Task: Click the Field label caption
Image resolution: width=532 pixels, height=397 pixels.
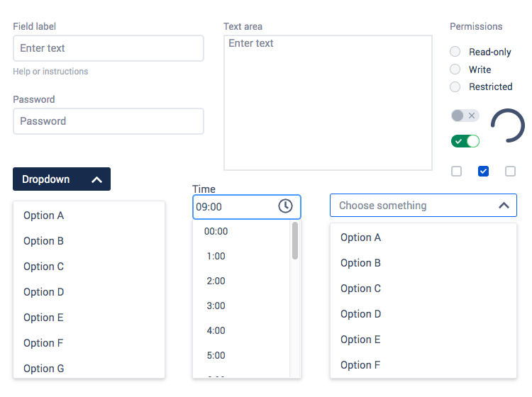Action: tap(34, 26)
